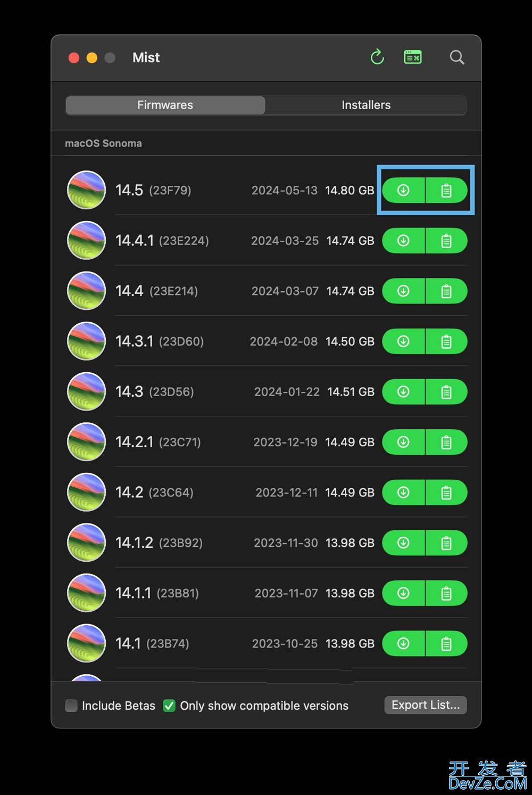Screen dimensions: 532x795
Task: Download the 14.3 (23D56) firmware
Action: click(x=403, y=392)
